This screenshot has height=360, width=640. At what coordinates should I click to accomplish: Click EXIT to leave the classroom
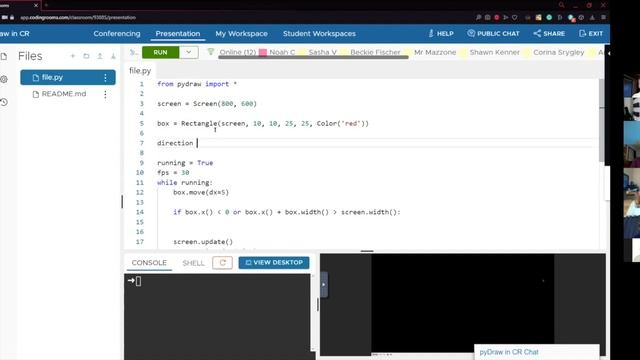(591, 33)
